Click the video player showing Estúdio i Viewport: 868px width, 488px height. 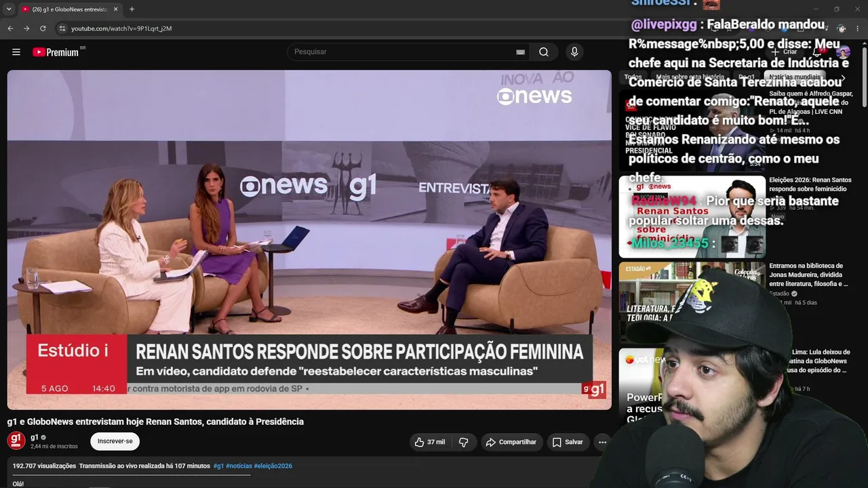[309, 240]
